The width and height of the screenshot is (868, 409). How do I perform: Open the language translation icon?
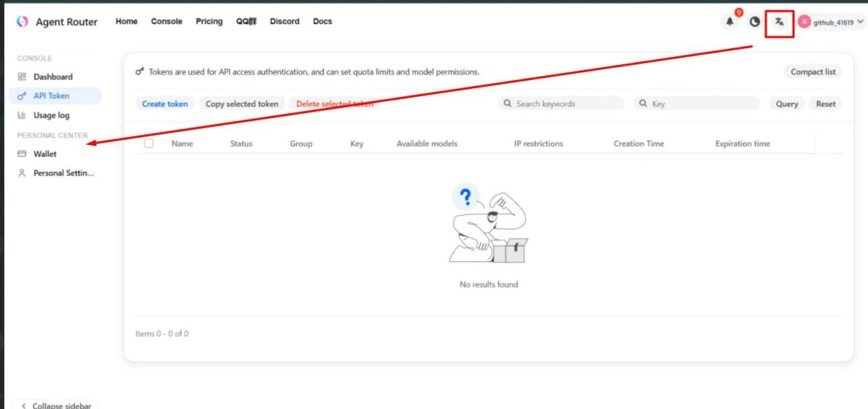(780, 22)
